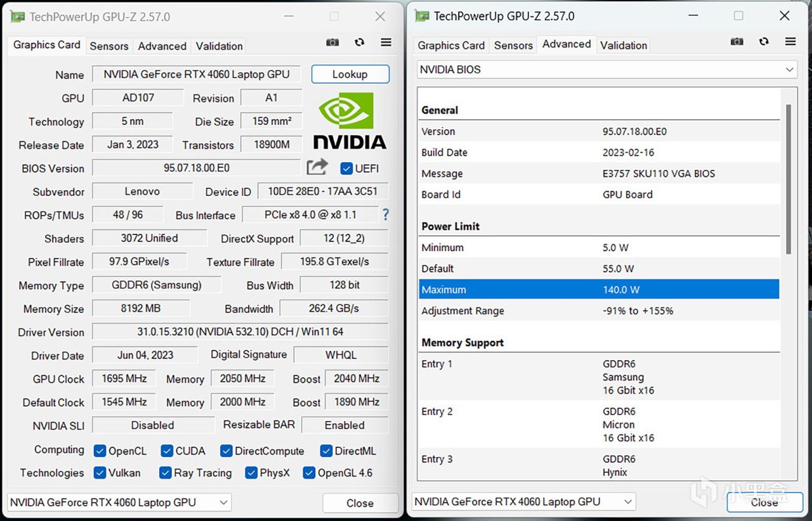
Task: Switch to the Graphics Card tab in the right window
Action: [451, 46]
